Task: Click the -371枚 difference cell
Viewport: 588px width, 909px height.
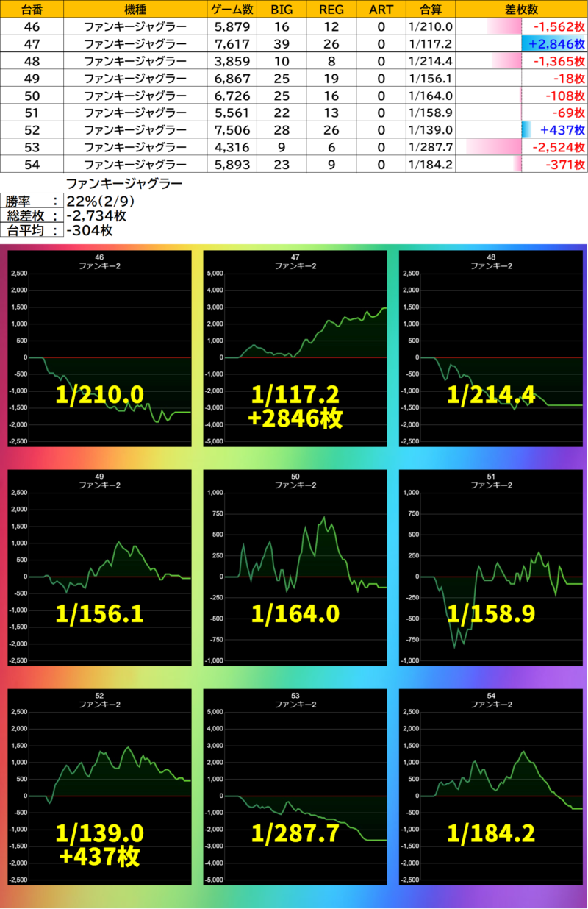Action: (522, 164)
